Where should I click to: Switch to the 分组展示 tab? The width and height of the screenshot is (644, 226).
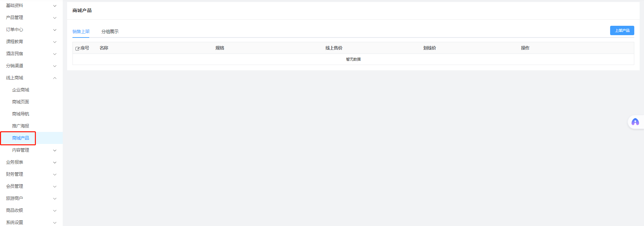[110, 31]
